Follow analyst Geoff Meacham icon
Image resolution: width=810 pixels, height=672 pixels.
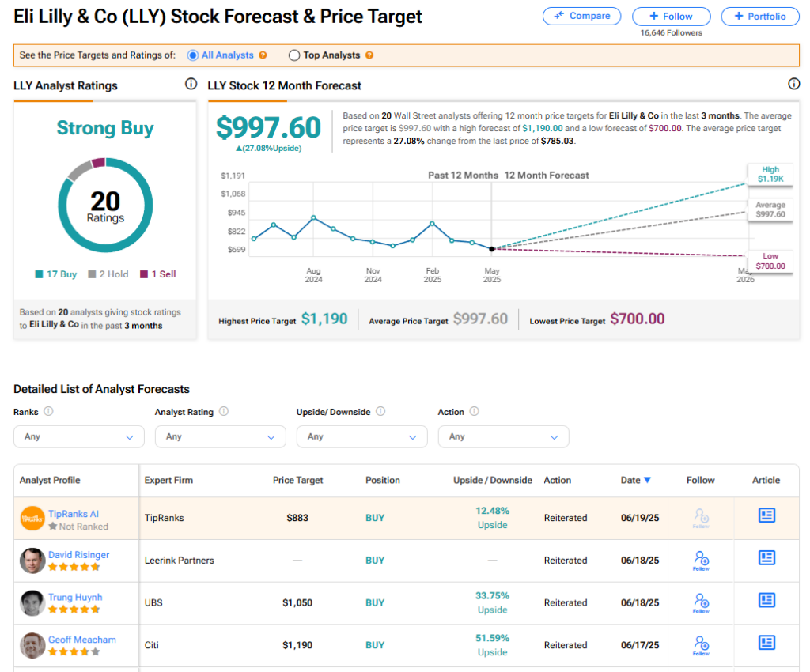click(701, 645)
